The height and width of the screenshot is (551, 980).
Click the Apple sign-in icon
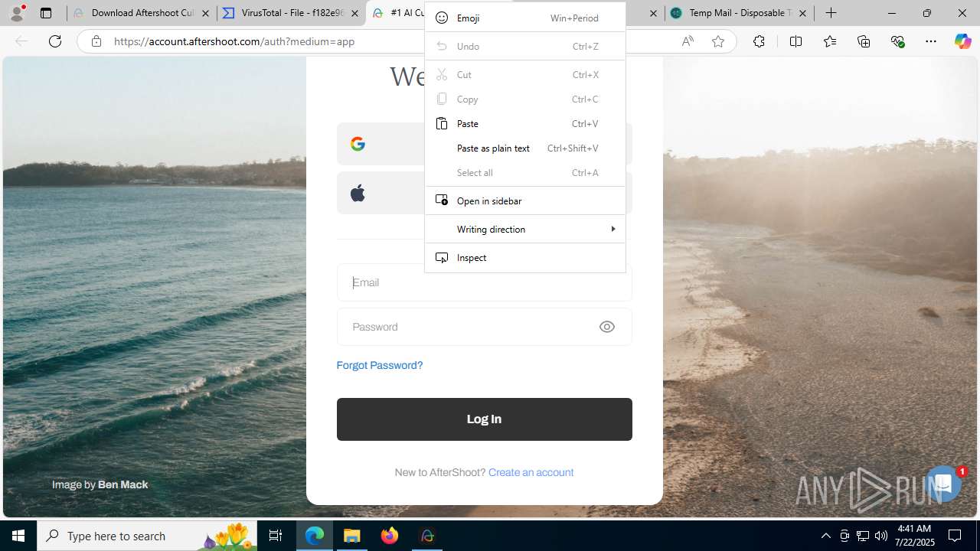pyautogui.click(x=358, y=193)
